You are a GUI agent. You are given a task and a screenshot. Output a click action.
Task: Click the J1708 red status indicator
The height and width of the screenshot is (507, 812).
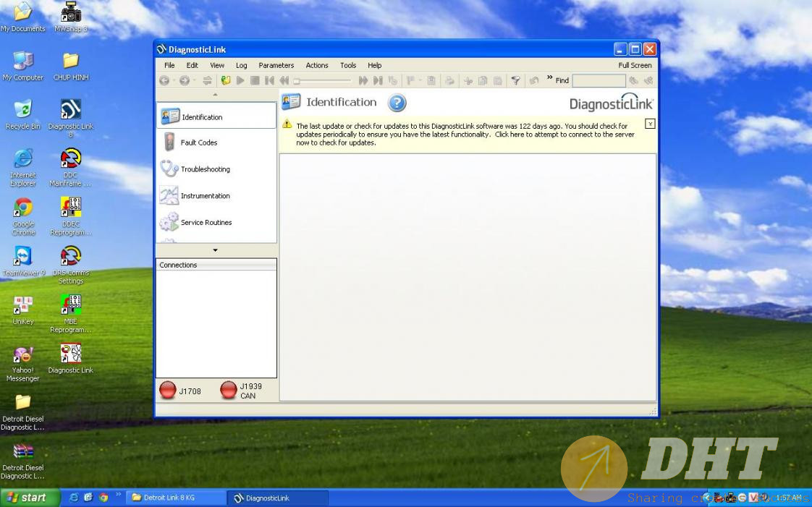168,391
